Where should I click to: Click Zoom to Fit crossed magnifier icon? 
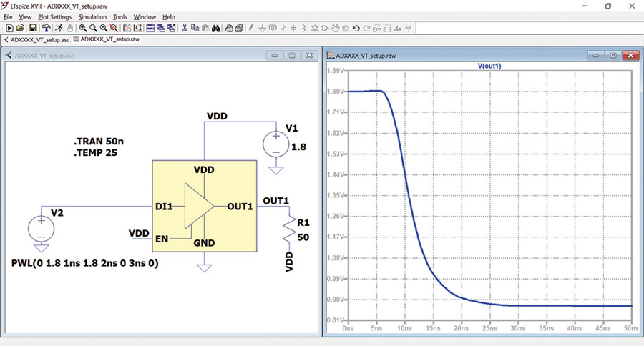[114, 28]
